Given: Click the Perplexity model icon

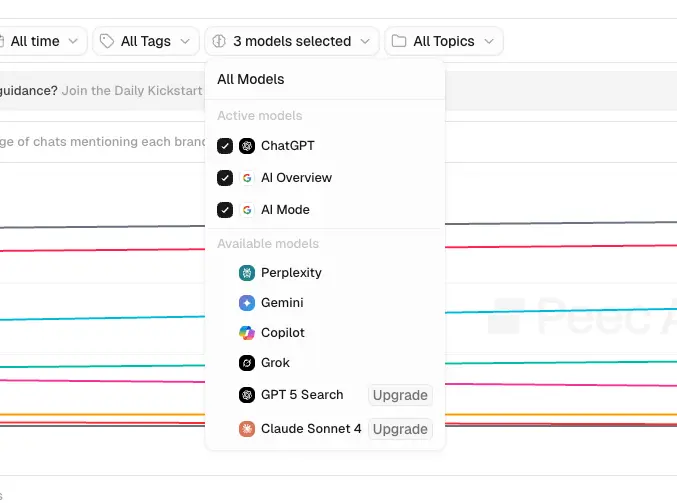Looking at the screenshot, I should tap(247, 273).
